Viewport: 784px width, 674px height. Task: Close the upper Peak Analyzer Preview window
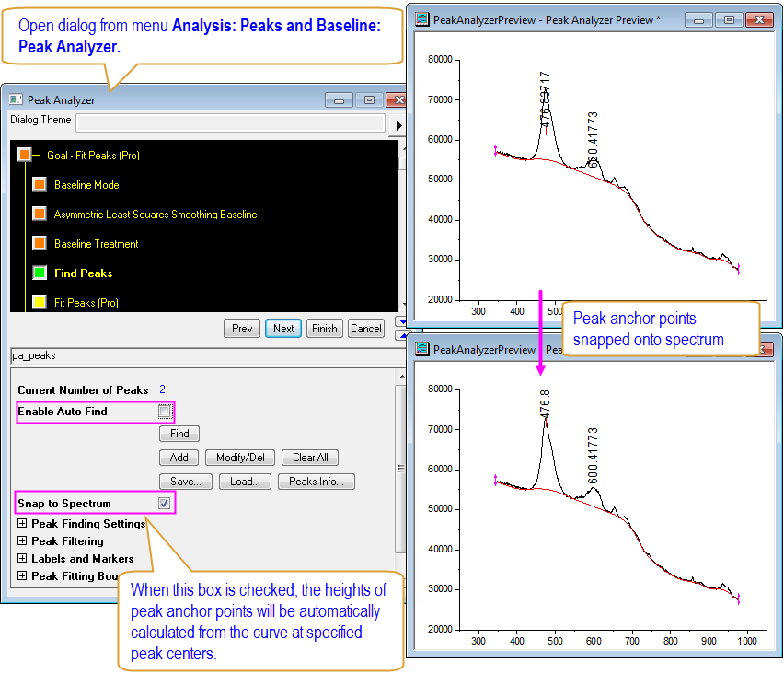click(759, 20)
